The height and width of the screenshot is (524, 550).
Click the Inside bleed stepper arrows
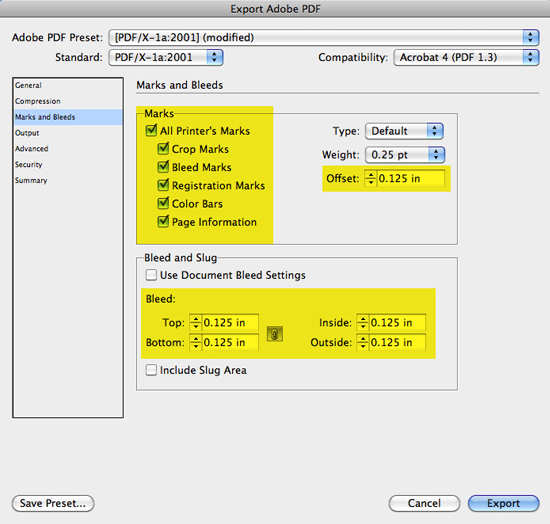pyautogui.click(x=363, y=323)
